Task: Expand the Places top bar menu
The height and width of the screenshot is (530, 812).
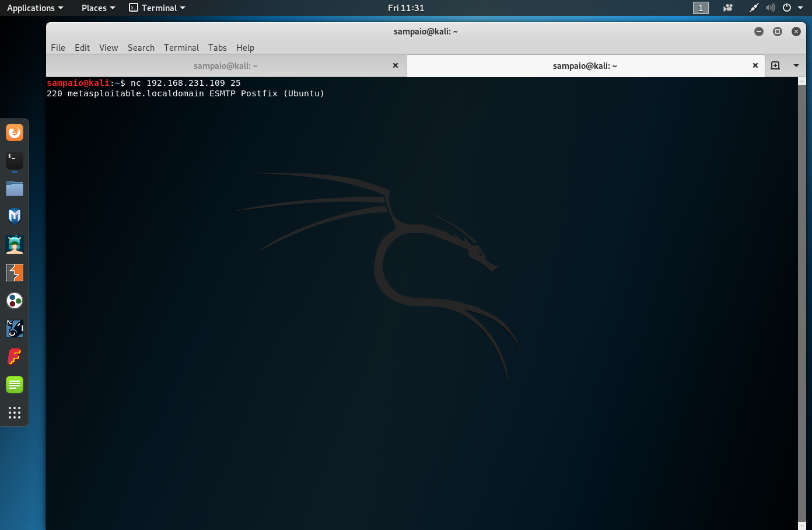Action: tap(98, 8)
